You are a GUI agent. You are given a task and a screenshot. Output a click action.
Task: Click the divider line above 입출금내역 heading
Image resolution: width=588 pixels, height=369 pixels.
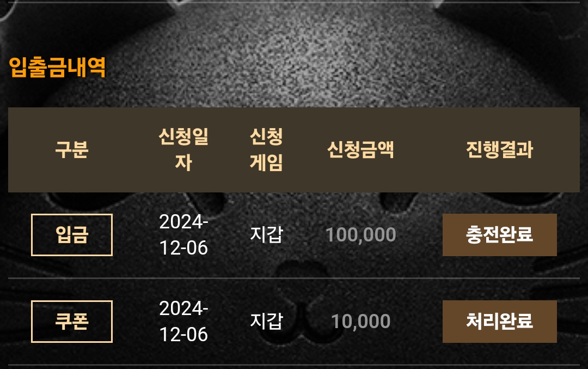pyautogui.click(x=294, y=2)
